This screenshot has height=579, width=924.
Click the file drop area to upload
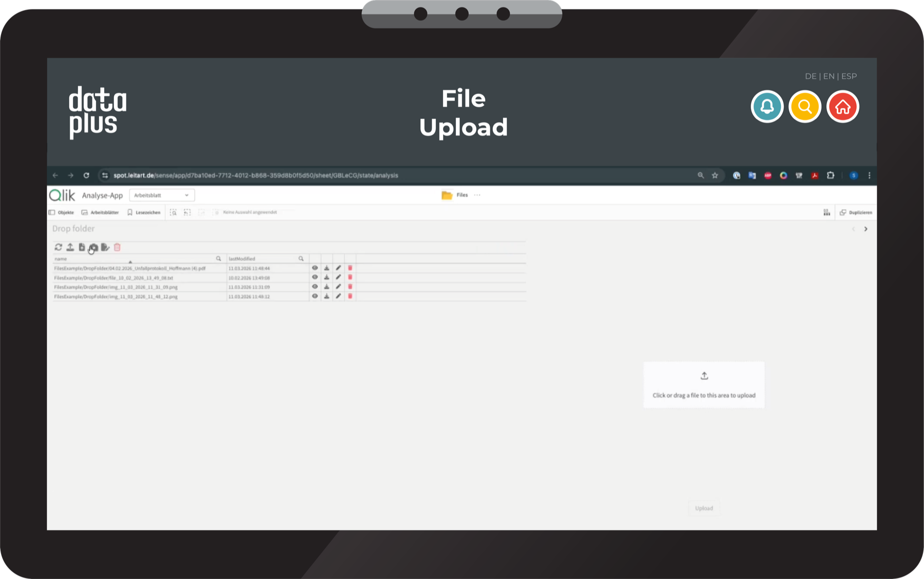704,385
